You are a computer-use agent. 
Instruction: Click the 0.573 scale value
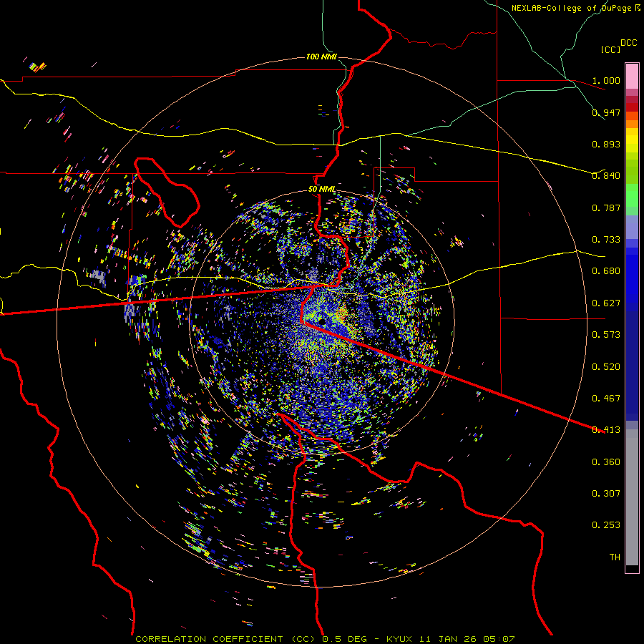point(606,334)
